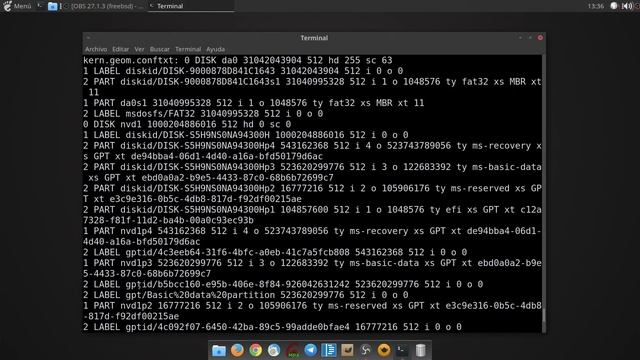Minimize the Terminal window
The height and width of the screenshot is (360, 640).
click(x=520, y=38)
